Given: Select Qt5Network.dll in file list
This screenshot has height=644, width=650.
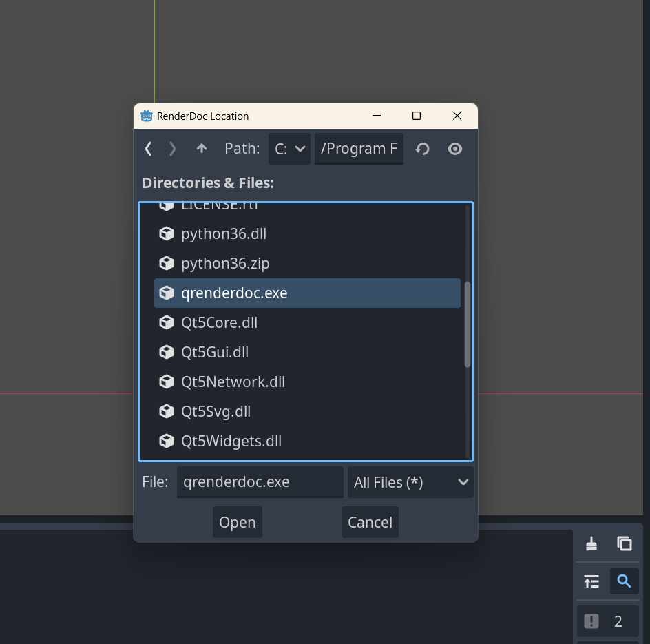Looking at the screenshot, I should point(307,382).
